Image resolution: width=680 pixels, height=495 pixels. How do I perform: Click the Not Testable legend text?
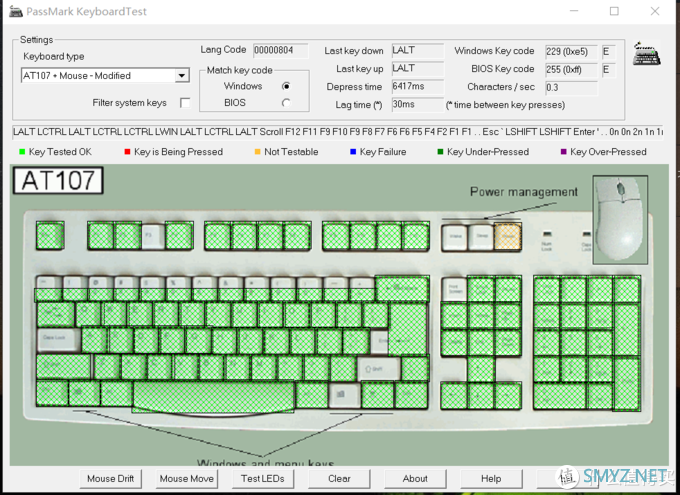(291, 152)
